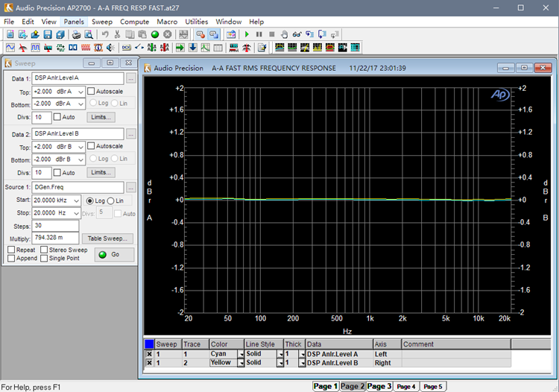Check Auto divisions for Data 1

click(x=57, y=117)
